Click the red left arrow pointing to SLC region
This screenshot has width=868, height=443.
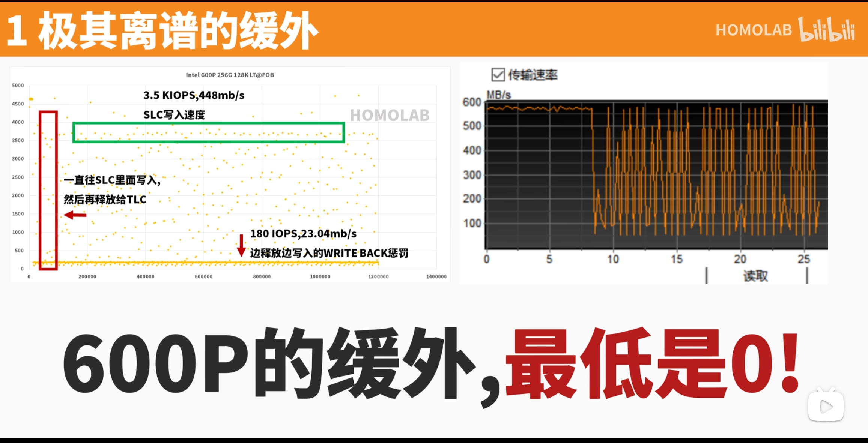point(75,215)
